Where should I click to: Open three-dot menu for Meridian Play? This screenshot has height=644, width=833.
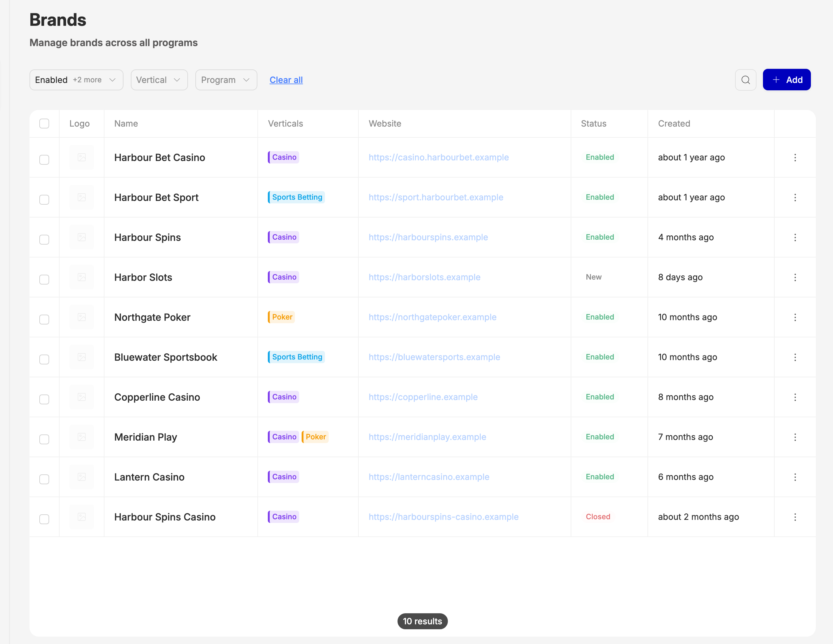[795, 437]
